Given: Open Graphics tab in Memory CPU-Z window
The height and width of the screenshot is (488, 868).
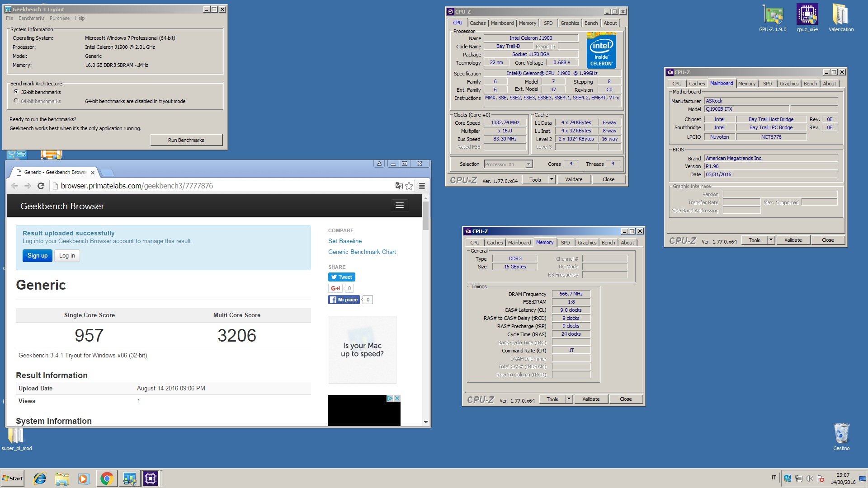Looking at the screenshot, I should (x=587, y=243).
